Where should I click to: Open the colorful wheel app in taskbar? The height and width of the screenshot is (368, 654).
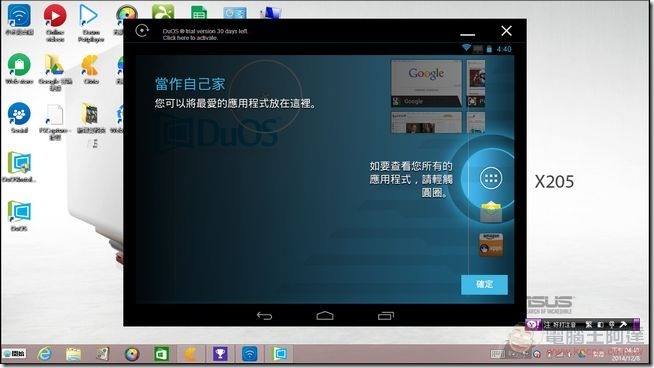(132, 354)
